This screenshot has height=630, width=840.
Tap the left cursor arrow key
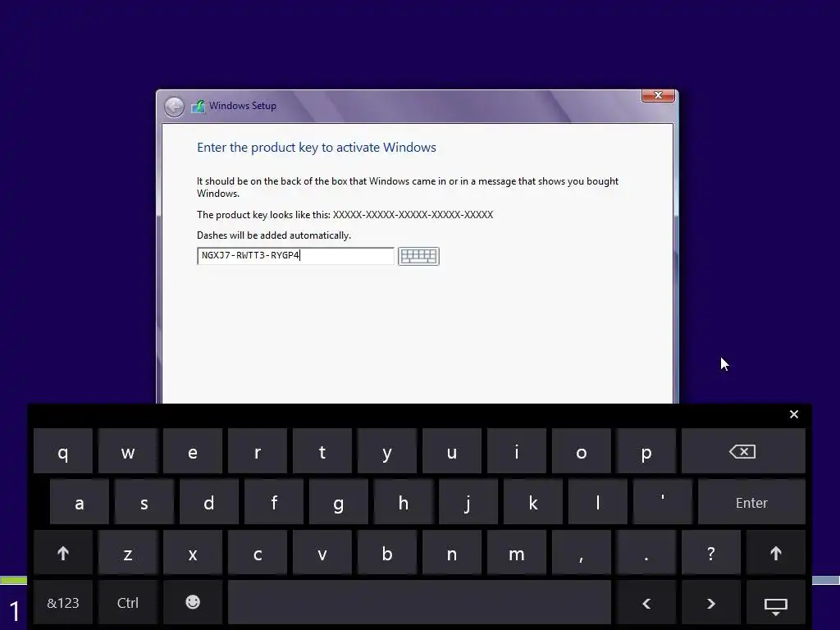point(646,603)
